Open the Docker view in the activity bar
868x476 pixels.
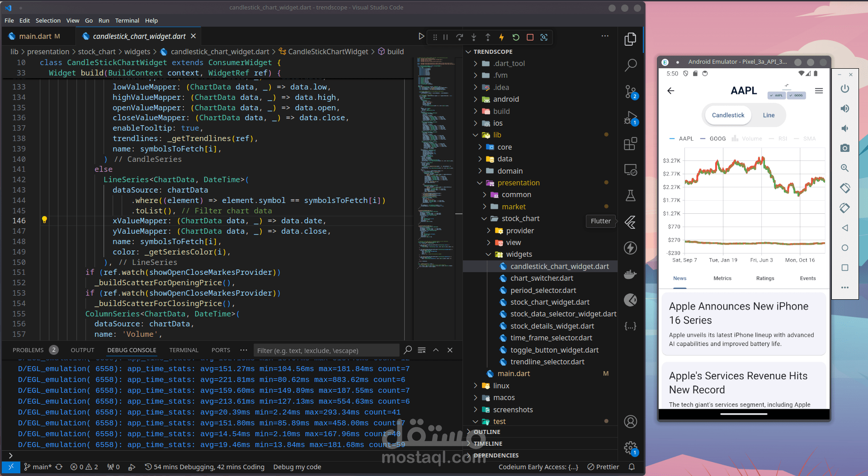tap(630, 274)
